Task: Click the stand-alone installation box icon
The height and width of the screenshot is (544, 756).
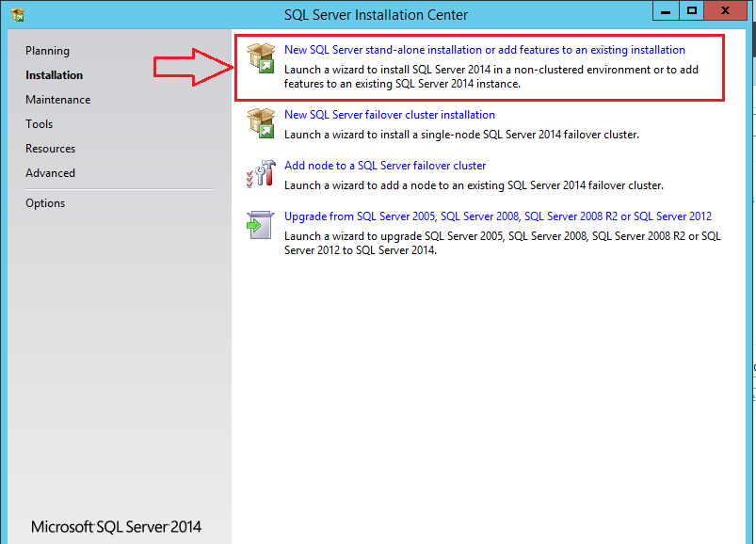Action: point(261,58)
